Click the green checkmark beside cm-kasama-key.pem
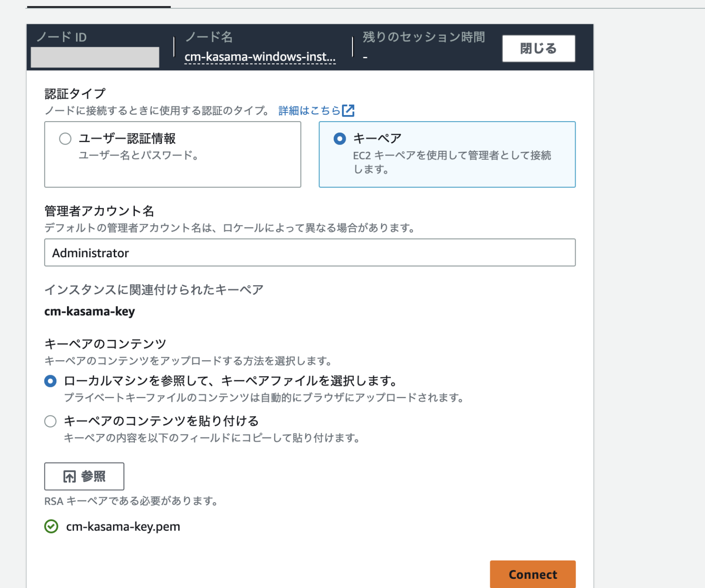 tap(51, 527)
